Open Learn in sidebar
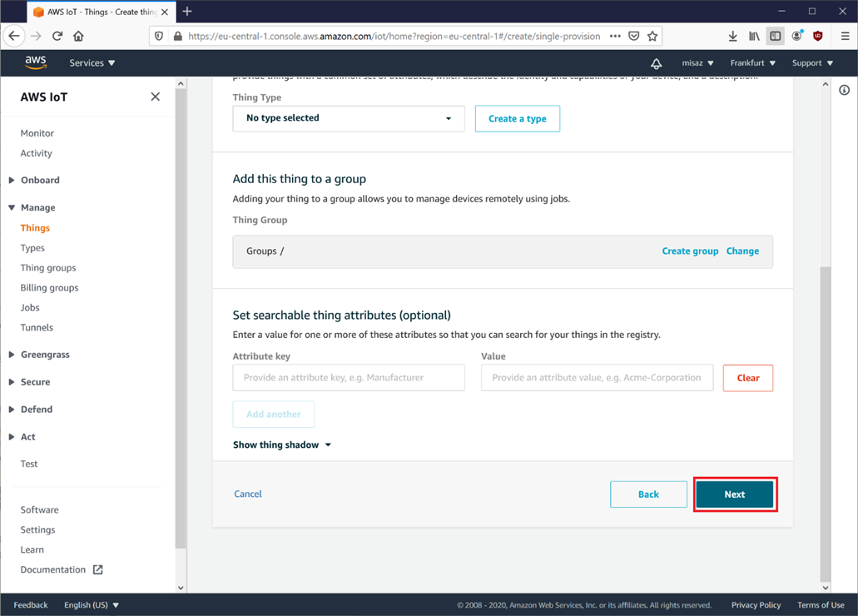Viewport: 858px width, 616px height. 32,549
